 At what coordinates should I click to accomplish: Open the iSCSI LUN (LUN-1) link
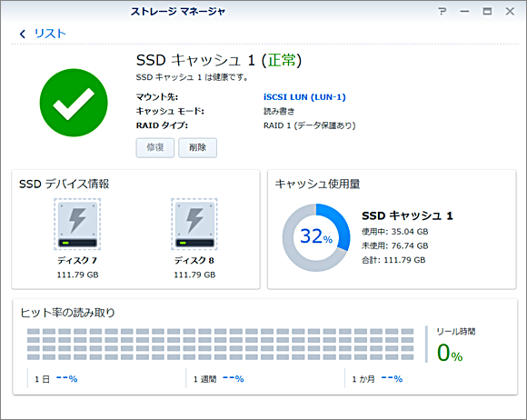[304, 97]
